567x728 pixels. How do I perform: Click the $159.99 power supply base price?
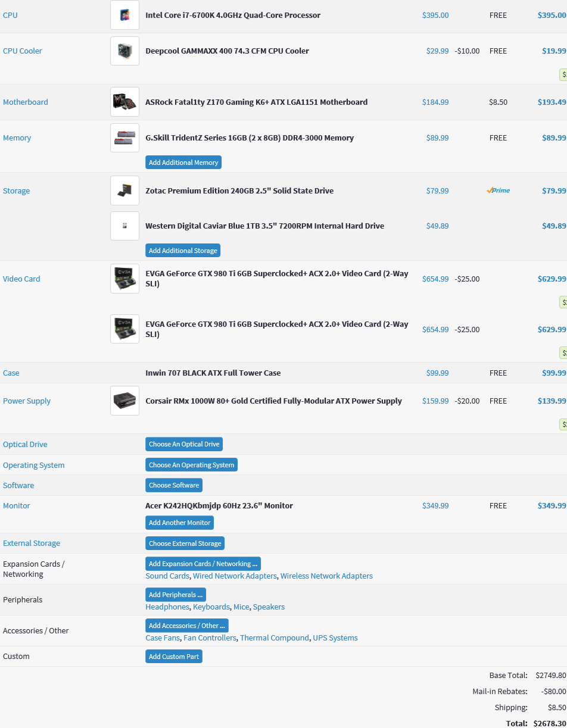coord(435,401)
